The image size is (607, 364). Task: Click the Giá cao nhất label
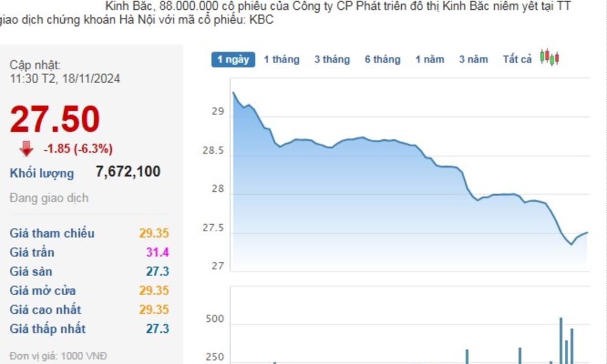pyautogui.click(x=45, y=310)
